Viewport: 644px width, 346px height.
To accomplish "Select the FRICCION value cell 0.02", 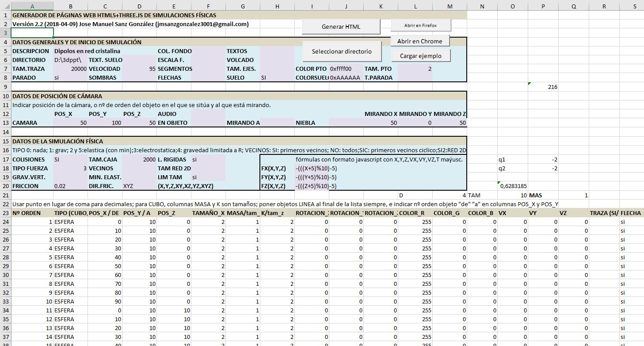I will (70, 186).
